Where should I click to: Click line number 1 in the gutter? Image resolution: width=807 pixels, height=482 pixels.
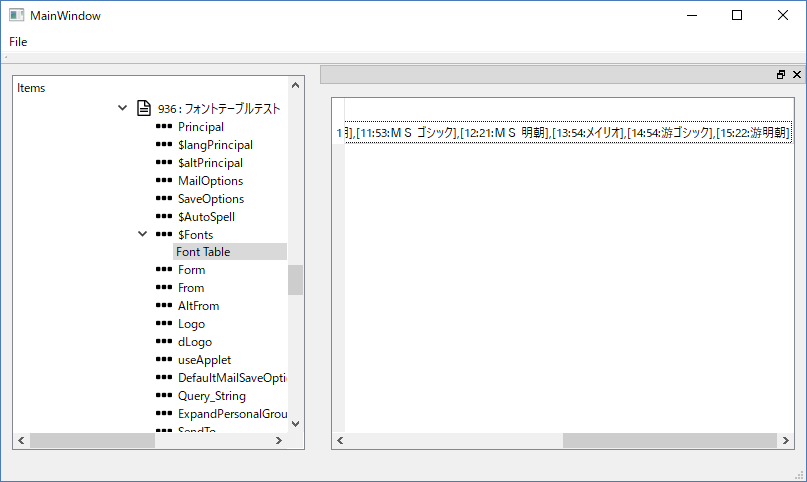click(x=339, y=133)
